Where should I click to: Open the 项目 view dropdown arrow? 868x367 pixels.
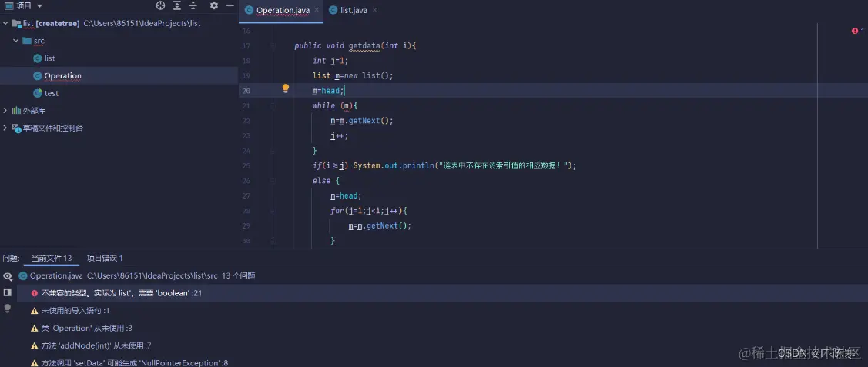(x=39, y=6)
